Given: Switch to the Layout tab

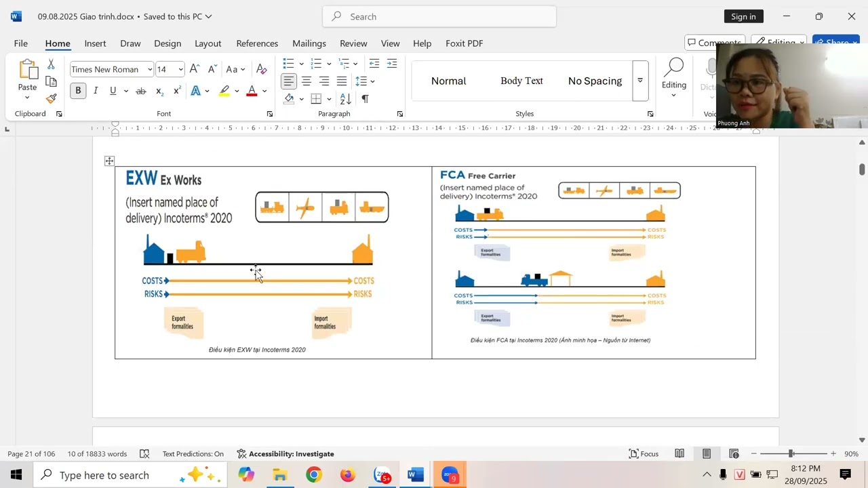Looking at the screenshot, I should coord(208,43).
